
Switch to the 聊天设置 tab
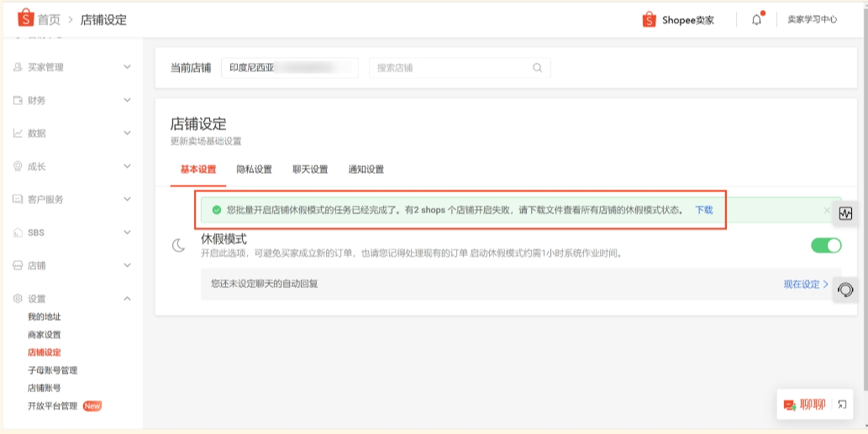[x=310, y=170]
